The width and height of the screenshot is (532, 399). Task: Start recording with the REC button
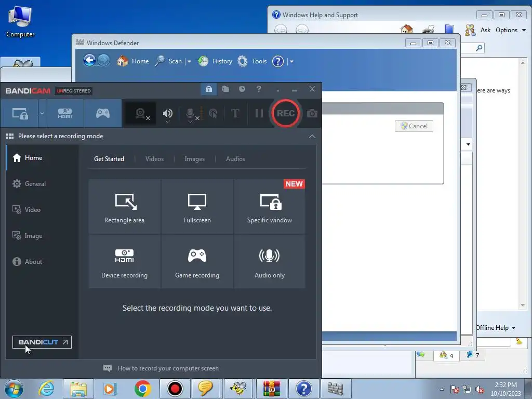pyautogui.click(x=285, y=113)
